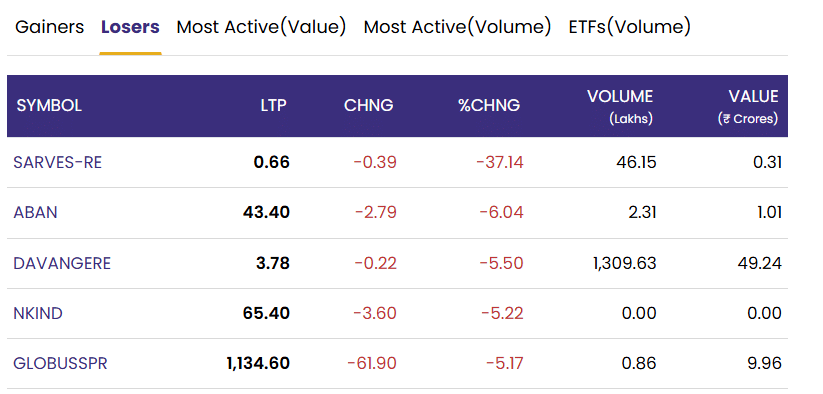Click the SARVES-RE %CHNG value -37.14
The width and height of the screenshot is (823, 394).
(x=500, y=162)
